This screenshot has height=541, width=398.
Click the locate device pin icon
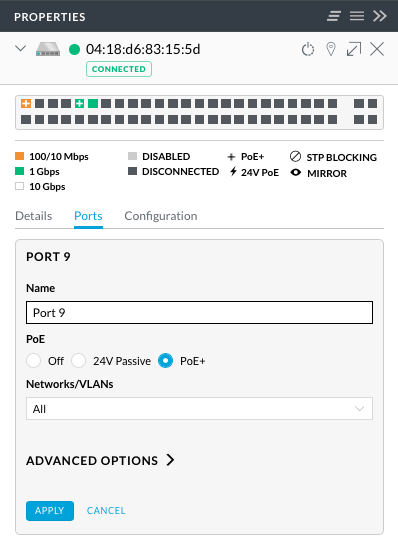(331, 49)
